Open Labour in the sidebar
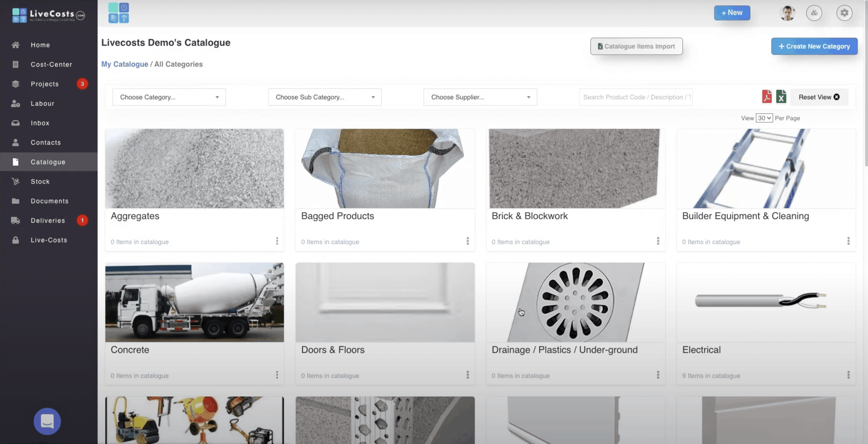Viewport: 868px width, 444px height. pyautogui.click(x=49, y=103)
